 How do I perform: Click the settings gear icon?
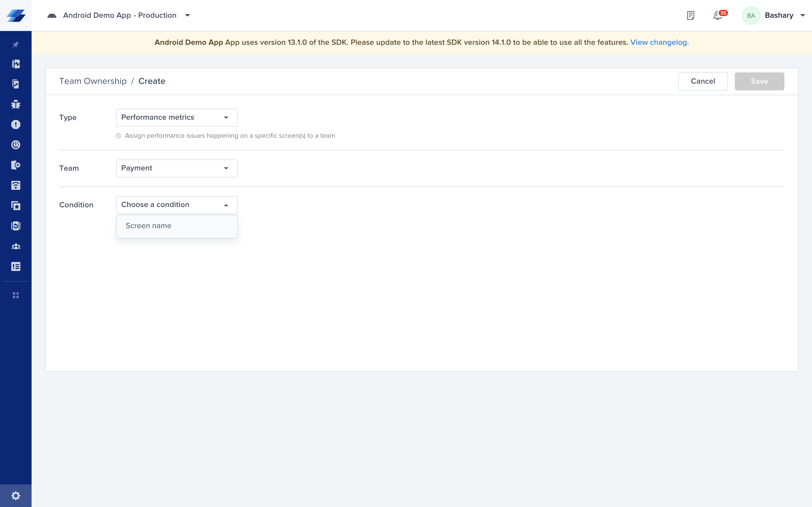pos(16,496)
